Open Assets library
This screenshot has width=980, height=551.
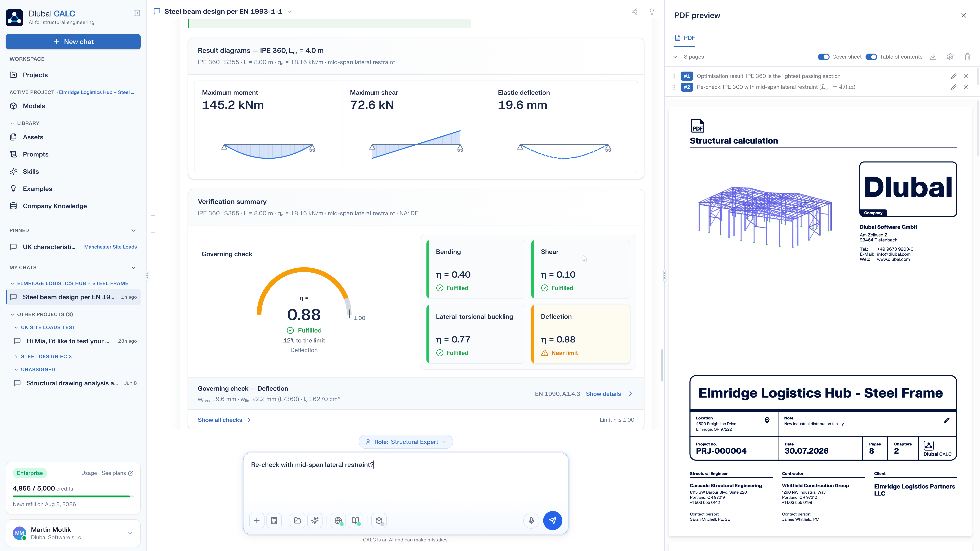(73, 137)
